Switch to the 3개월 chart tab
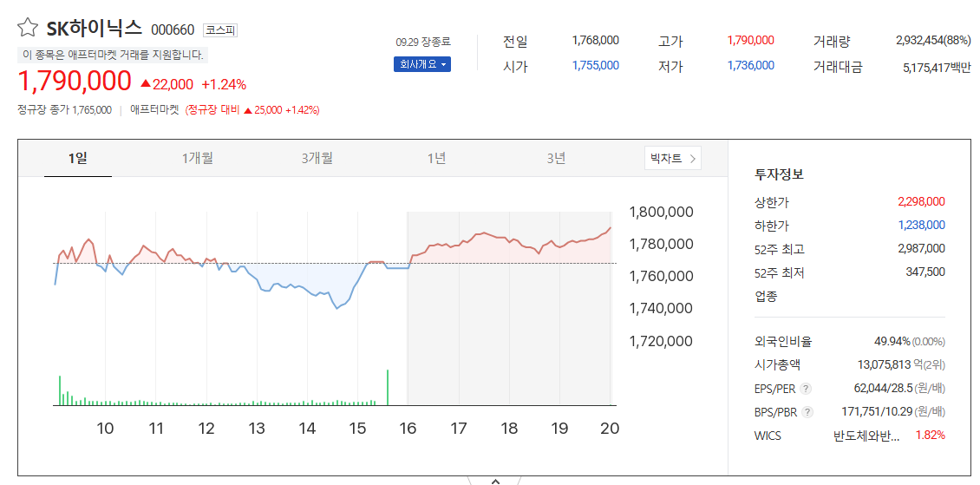 [317, 158]
